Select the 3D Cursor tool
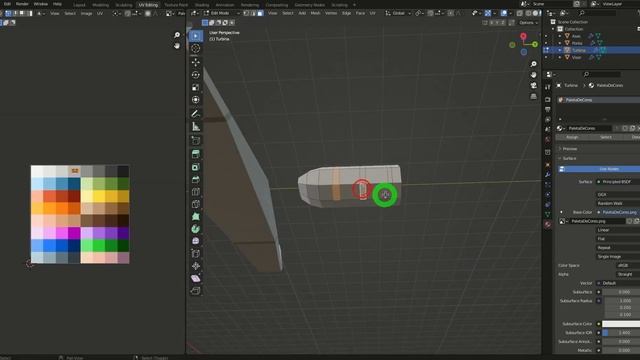 pos(196,49)
